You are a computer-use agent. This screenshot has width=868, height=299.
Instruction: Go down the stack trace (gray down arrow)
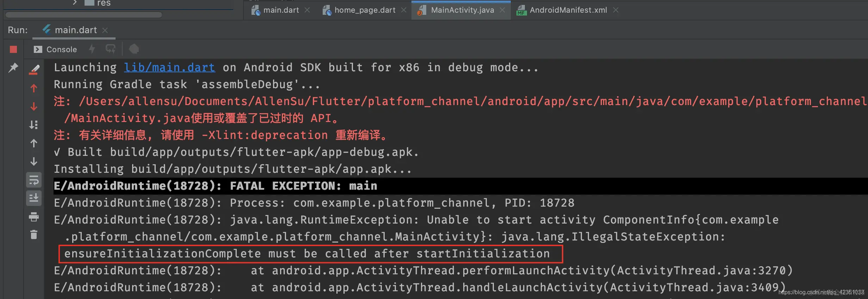34,161
